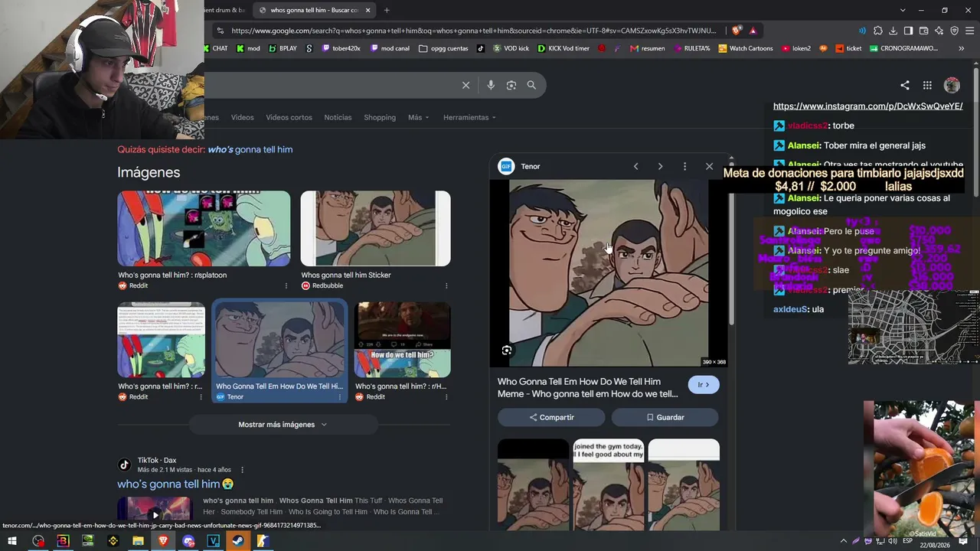Search by image with Google Lens icon

[511, 85]
